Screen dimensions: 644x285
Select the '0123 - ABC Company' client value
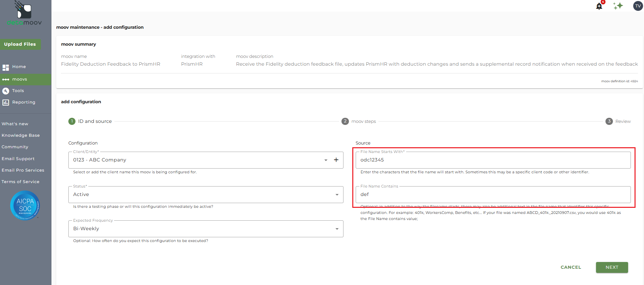coord(99,160)
